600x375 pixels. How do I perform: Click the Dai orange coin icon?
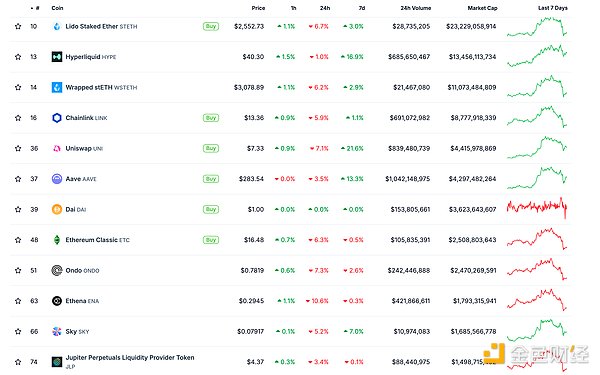click(57, 209)
